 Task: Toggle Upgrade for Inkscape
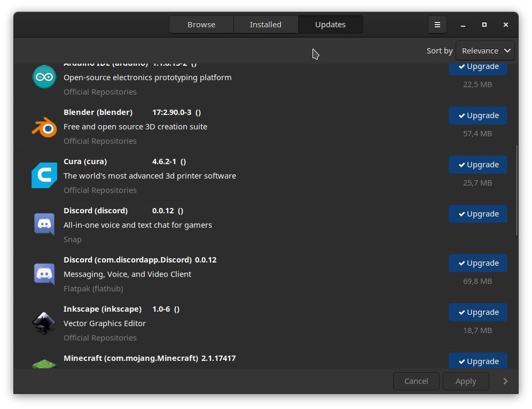click(x=478, y=312)
